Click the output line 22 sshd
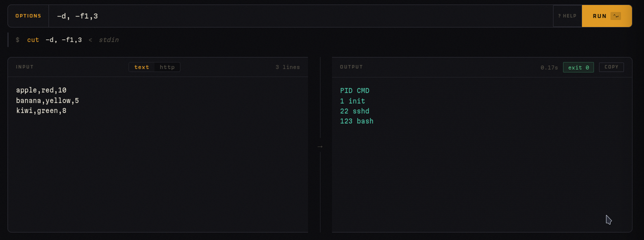644x240 pixels. [354, 111]
